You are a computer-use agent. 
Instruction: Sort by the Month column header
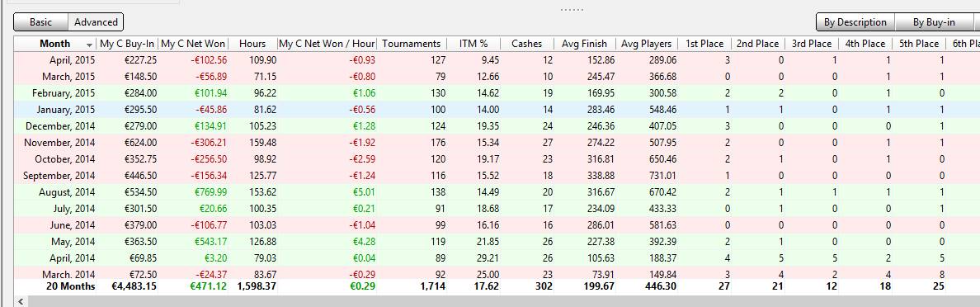tap(55, 44)
